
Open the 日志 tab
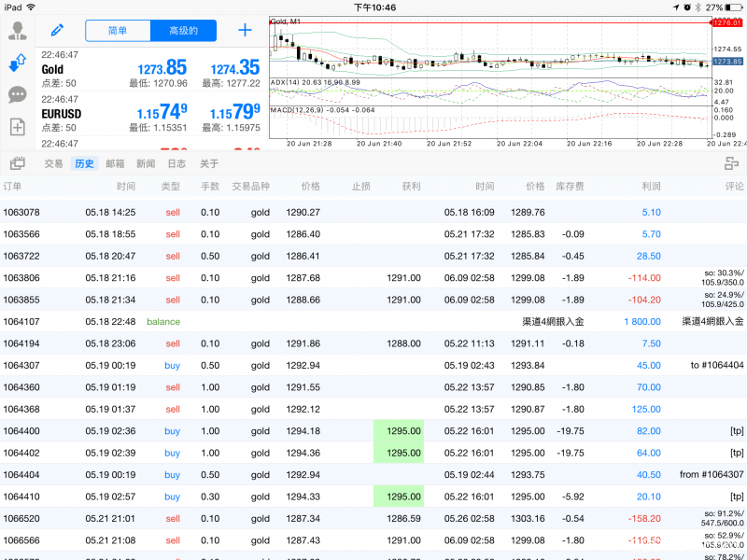pos(176,164)
